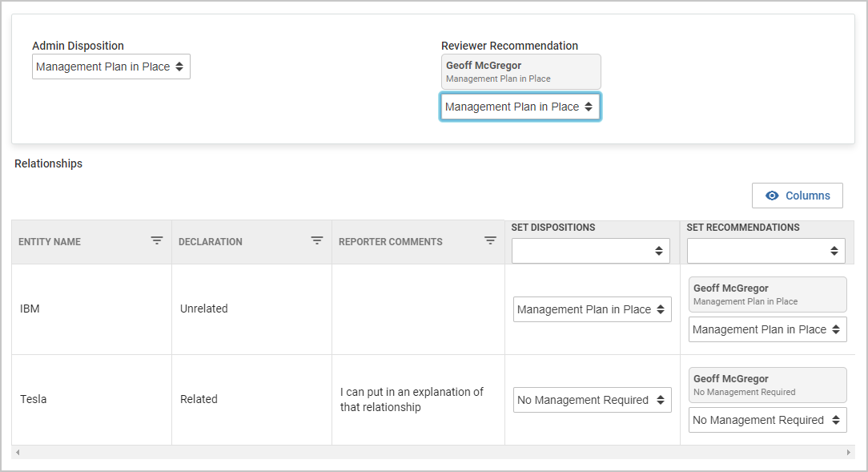Change Tesla disposition dropdown

tap(592, 400)
